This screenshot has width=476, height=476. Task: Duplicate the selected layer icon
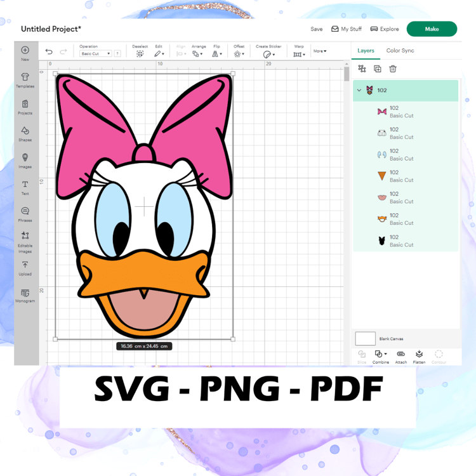[x=378, y=69]
